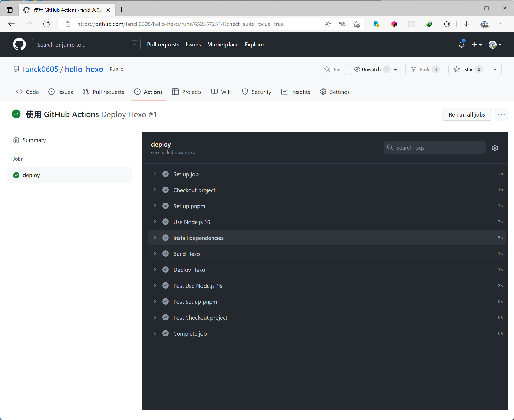Click the blue document extension icon

coord(376,24)
